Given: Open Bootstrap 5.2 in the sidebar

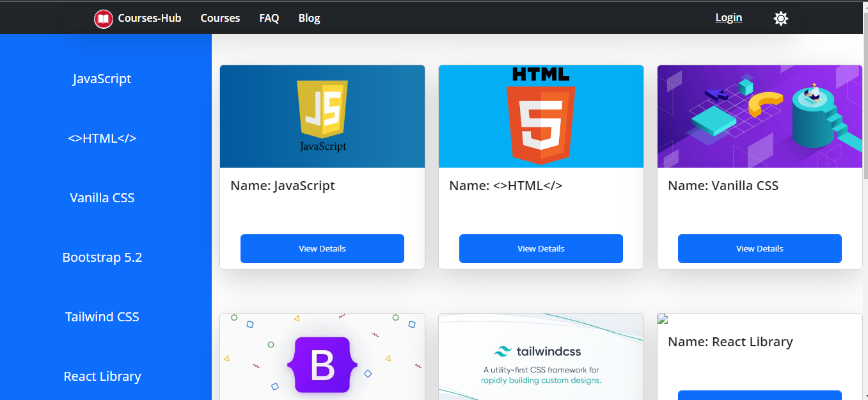Looking at the screenshot, I should click(x=102, y=257).
